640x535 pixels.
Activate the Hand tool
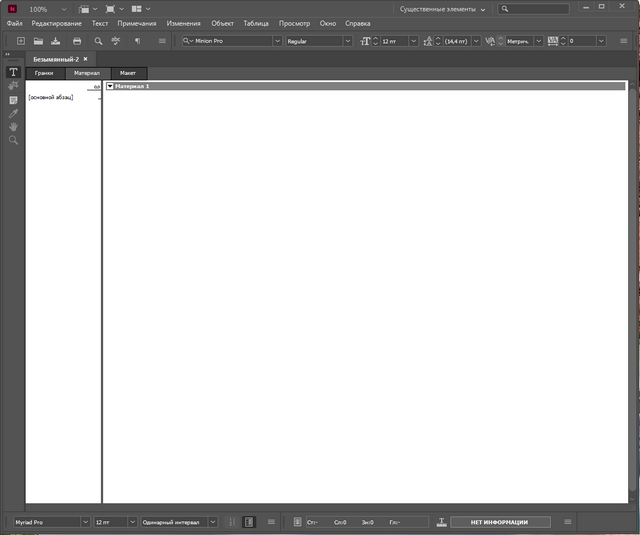(x=13, y=127)
